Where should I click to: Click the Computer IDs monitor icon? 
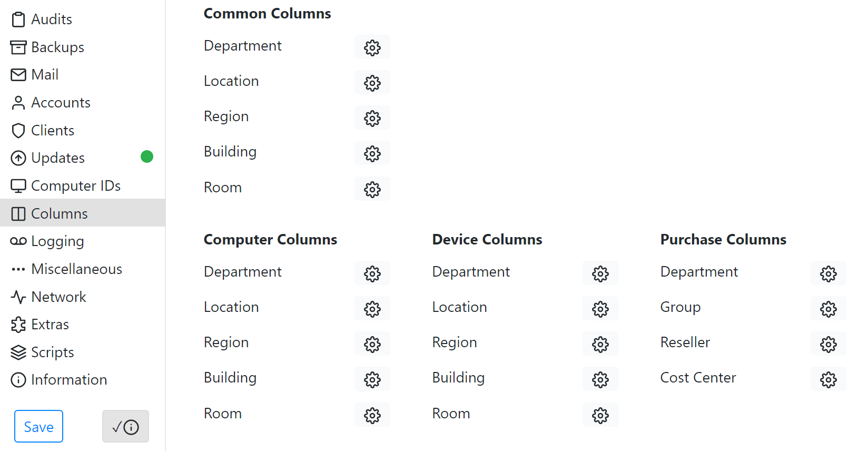[19, 185]
